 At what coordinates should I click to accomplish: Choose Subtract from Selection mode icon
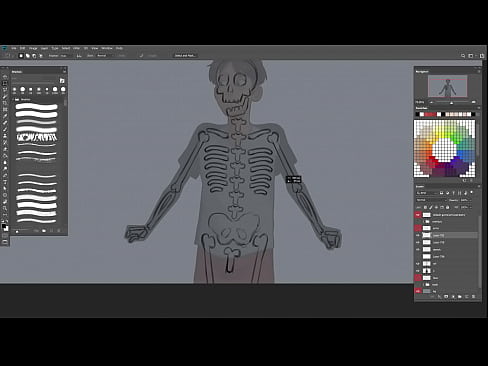tap(34, 56)
